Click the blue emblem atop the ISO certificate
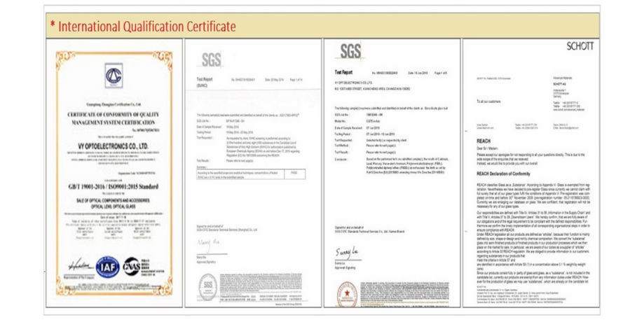 tap(114, 75)
